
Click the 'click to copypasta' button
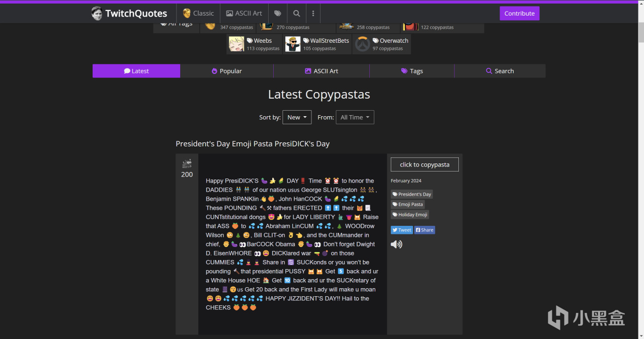[x=425, y=164]
